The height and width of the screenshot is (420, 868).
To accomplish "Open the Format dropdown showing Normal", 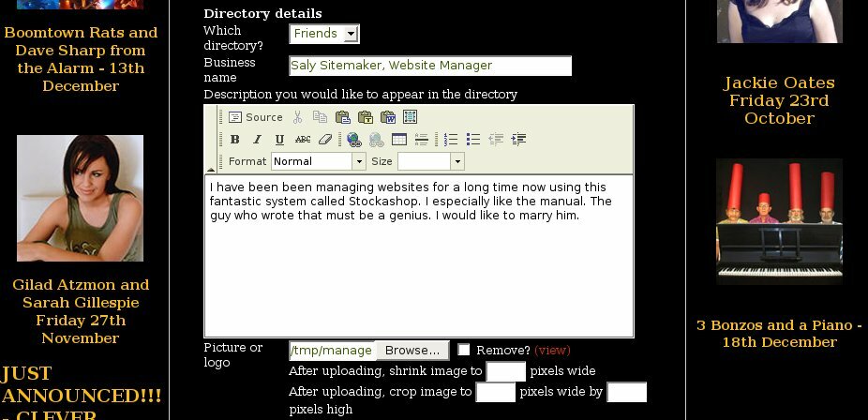I will click(x=319, y=161).
